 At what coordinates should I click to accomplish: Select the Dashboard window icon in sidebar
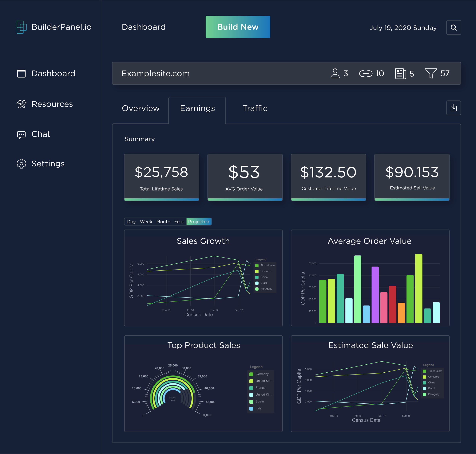click(x=21, y=74)
